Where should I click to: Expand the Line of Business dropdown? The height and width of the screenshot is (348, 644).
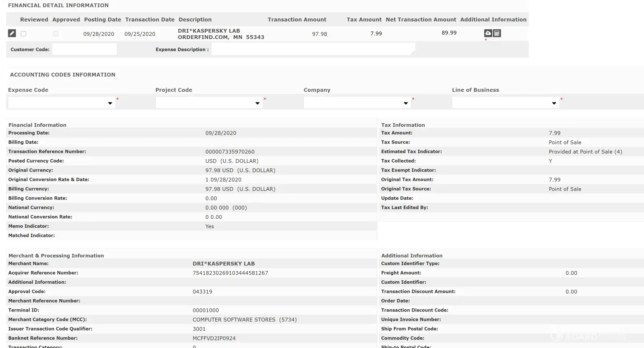[505, 103]
